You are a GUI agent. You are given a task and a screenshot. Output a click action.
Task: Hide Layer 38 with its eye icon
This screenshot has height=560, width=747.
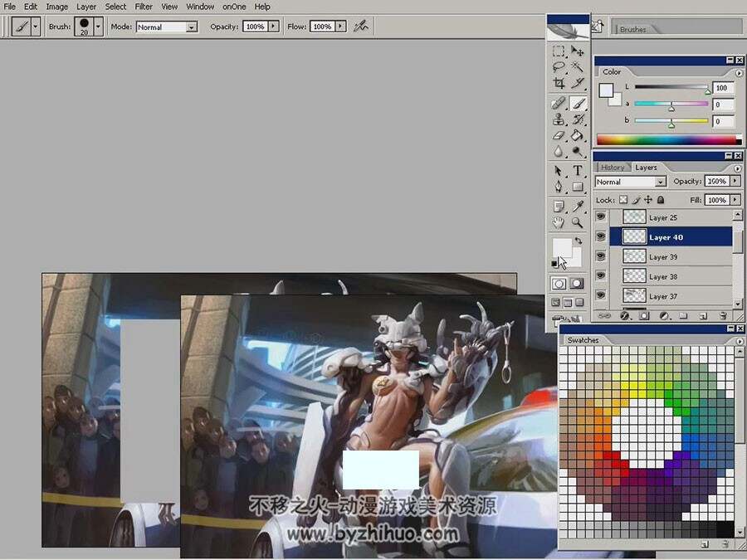[601, 275]
